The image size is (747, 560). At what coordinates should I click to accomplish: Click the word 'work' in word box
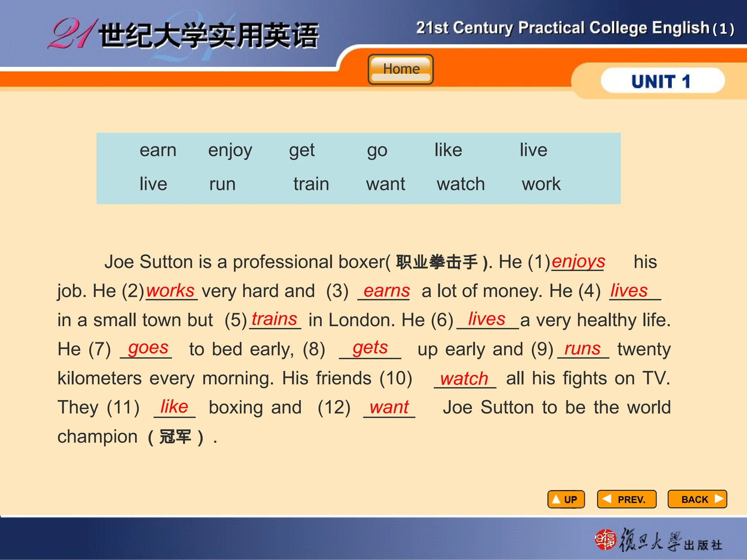pyautogui.click(x=541, y=184)
